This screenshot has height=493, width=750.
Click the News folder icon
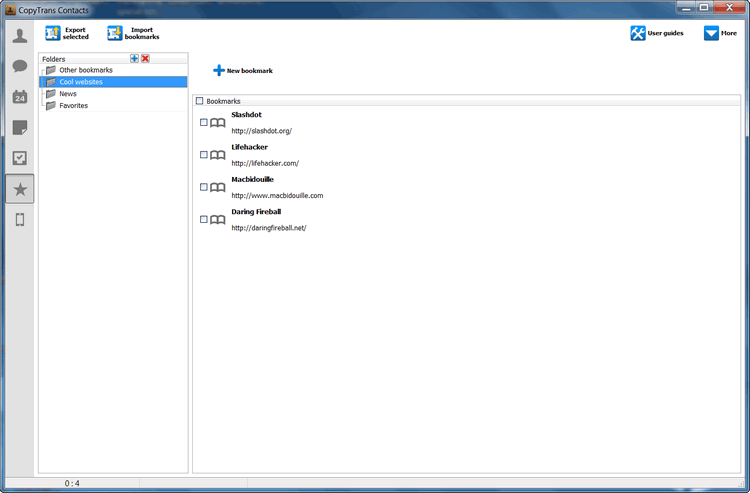tap(51, 94)
